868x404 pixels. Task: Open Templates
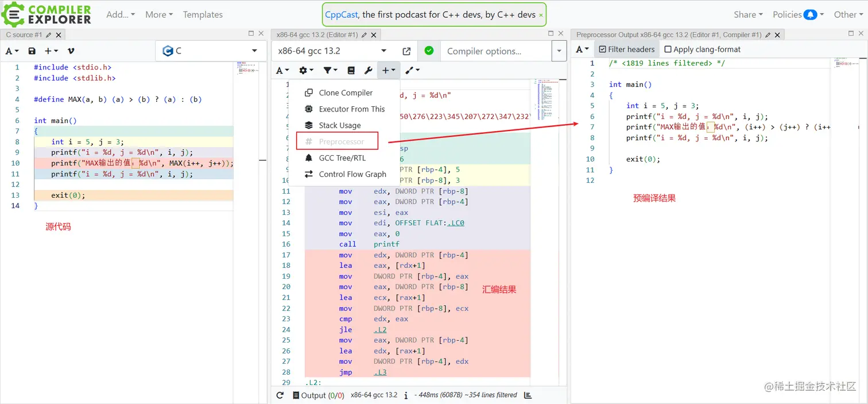click(x=203, y=15)
